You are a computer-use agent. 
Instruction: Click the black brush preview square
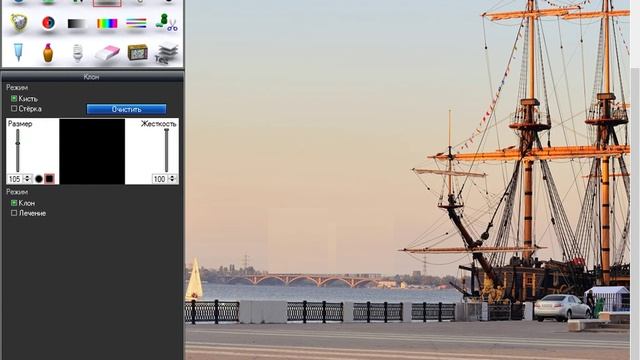click(92, 151)
